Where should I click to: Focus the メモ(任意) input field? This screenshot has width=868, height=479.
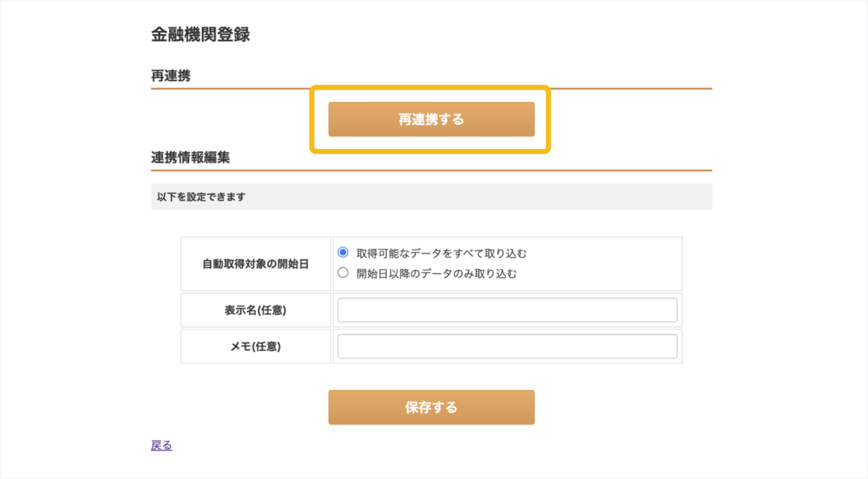click(x=507, y=346)
